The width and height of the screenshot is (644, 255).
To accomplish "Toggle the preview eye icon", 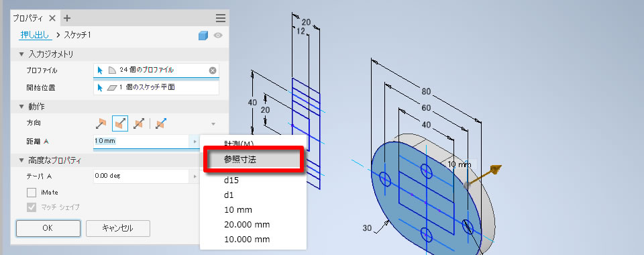I will pos(218,36).
